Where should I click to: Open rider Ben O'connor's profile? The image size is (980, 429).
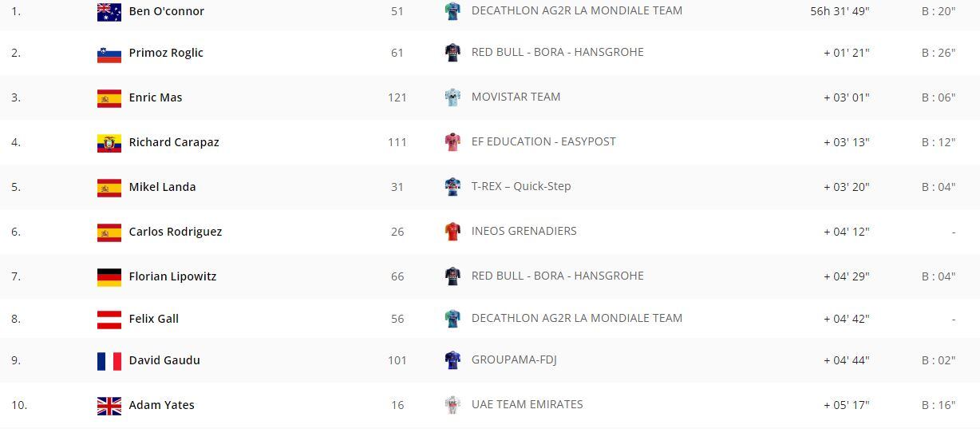(x=166, y=11)
